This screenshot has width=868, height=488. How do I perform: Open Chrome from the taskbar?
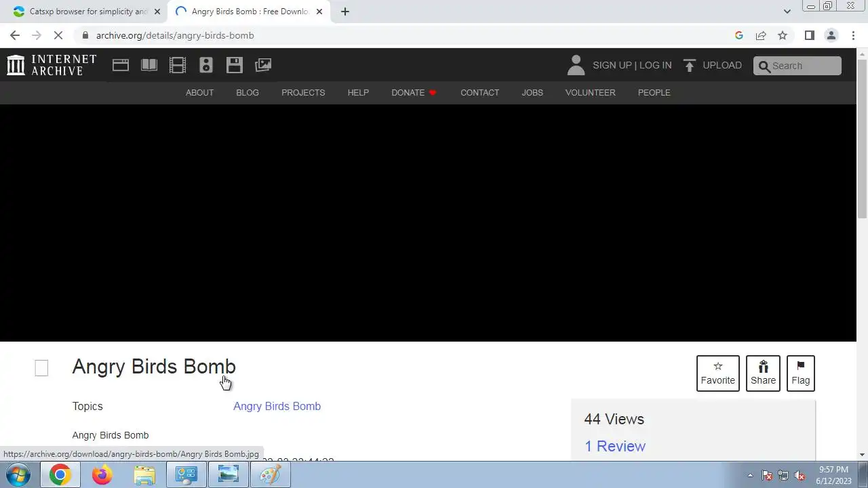pyautogui.click(x=60, y=475)
